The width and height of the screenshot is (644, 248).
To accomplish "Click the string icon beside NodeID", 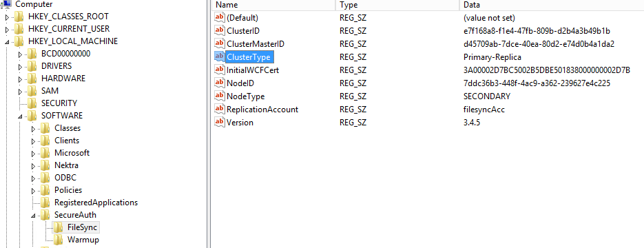I will pos(220,83).
